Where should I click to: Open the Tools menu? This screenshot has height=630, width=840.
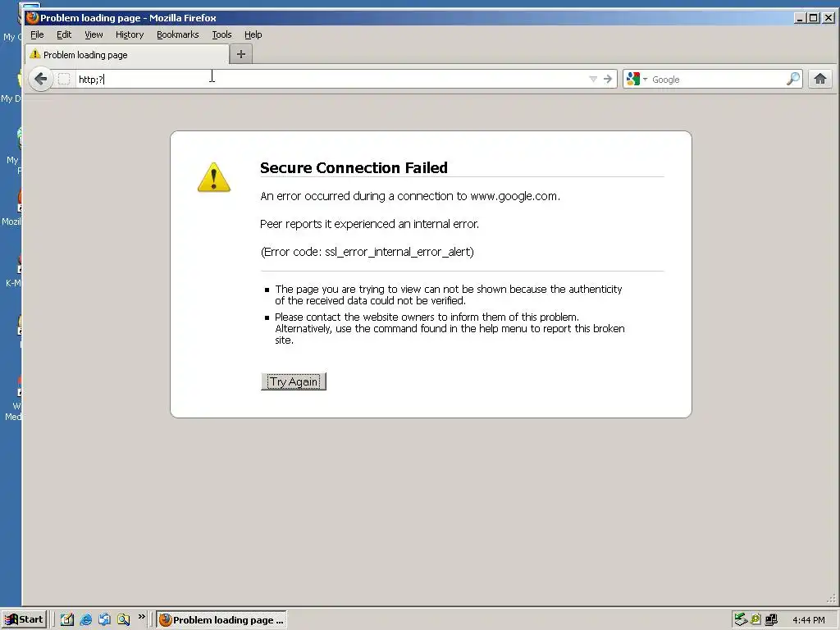pyautogui.click(x=221, y=34)
